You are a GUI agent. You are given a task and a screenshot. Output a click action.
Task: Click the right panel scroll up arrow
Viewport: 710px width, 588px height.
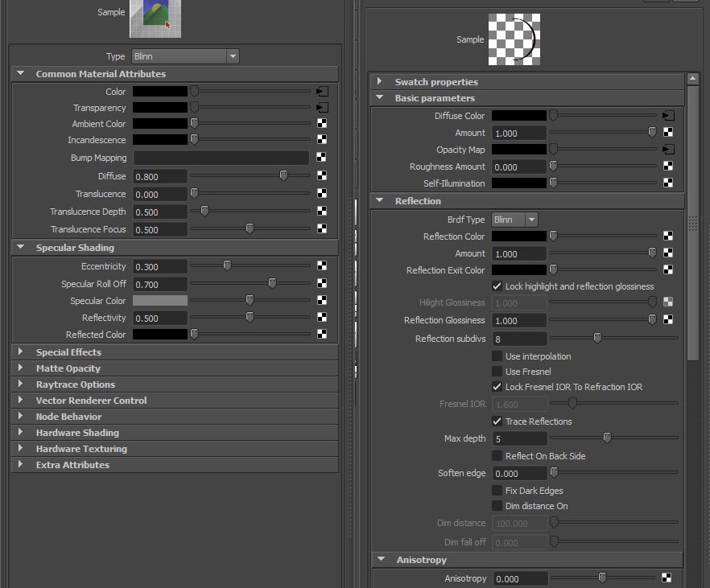tap(692, 79)
